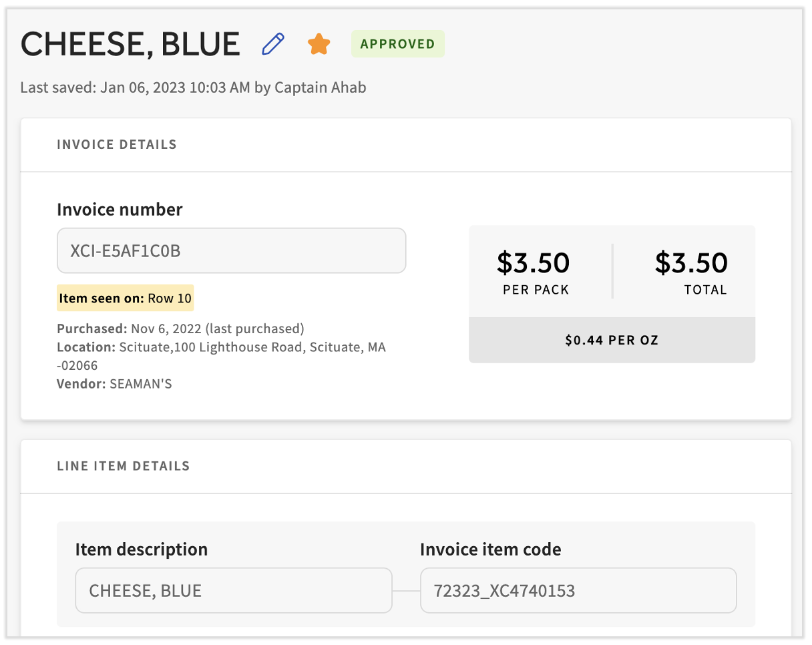Click the Invoice item code label

[490, 550]
